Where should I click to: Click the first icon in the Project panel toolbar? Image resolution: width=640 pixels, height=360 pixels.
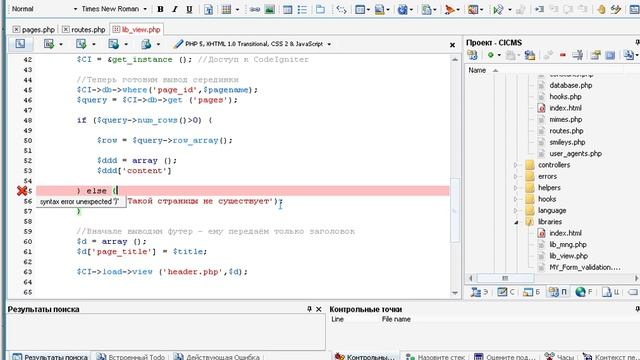point(473,55)
